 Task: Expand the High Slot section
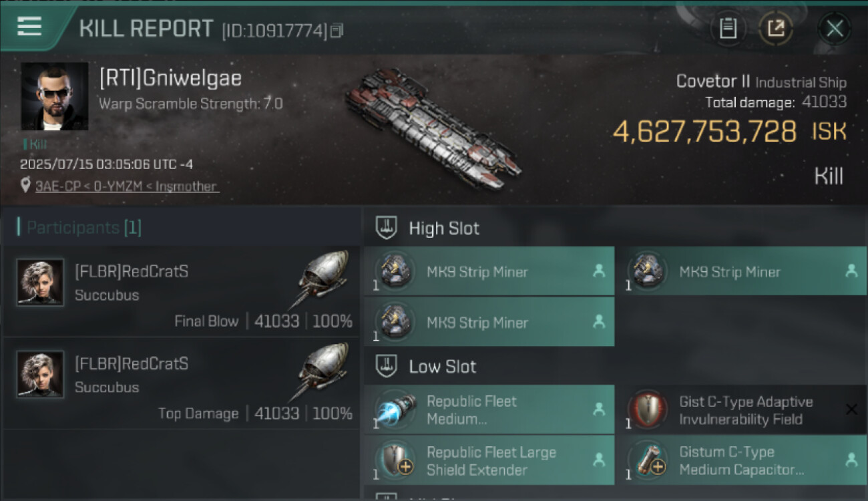(x=444, y=228)
